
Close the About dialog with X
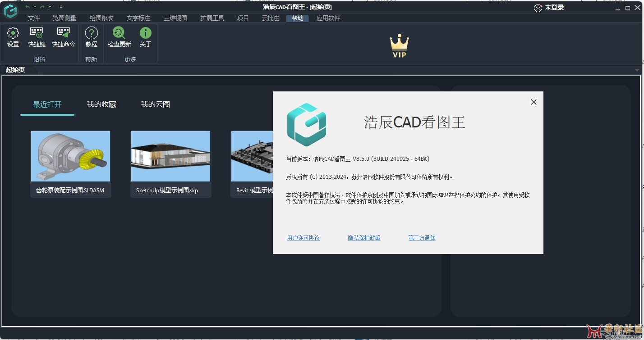point(534,102)
